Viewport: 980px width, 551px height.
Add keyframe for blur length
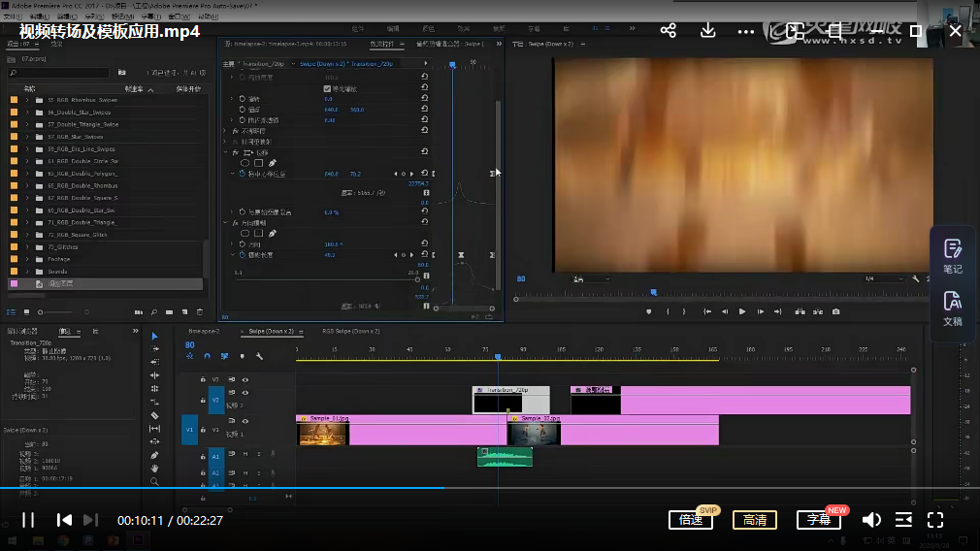pyautogui.click(x=403, y=255)
